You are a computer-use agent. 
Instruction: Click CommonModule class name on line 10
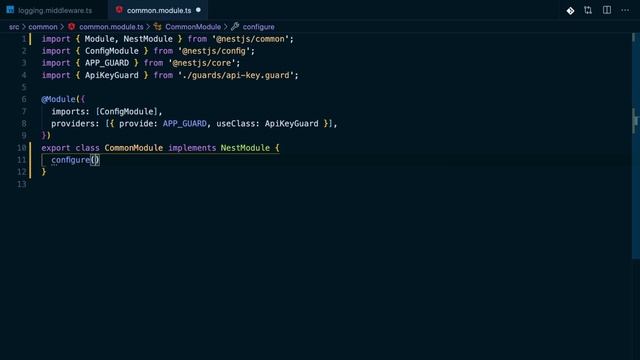(x=133, y=148)
